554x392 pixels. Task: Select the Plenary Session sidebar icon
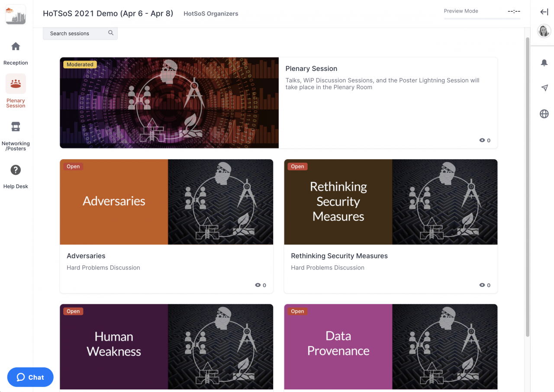coord(16,84)
